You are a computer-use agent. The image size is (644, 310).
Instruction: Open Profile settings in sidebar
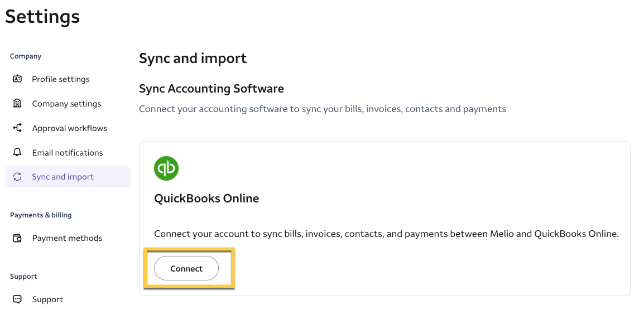coord(61,79)
